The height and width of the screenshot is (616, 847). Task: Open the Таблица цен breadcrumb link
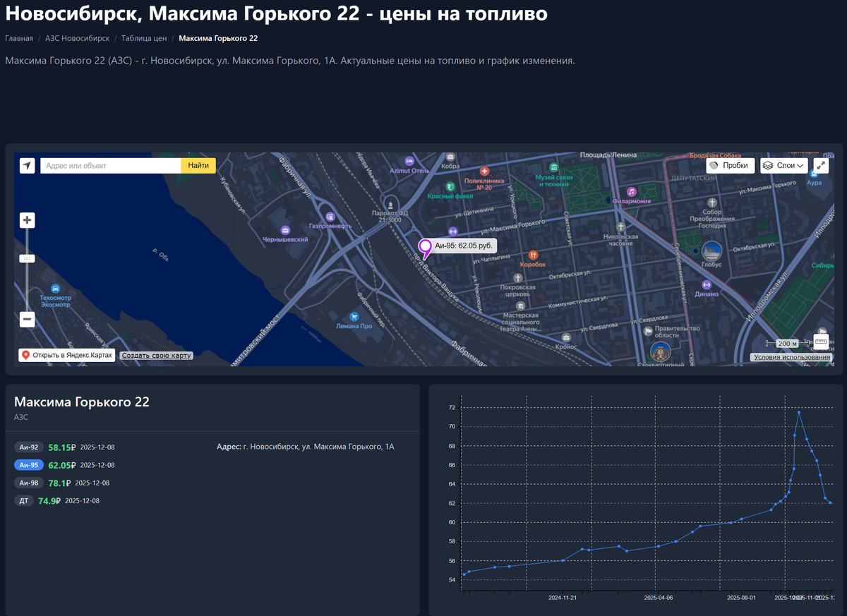coord(144,38)
